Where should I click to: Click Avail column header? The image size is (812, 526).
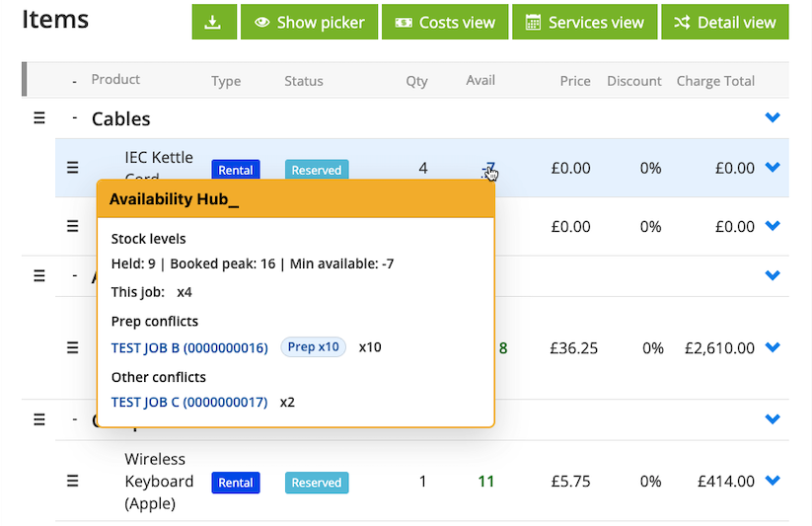[x=480, y=80]
